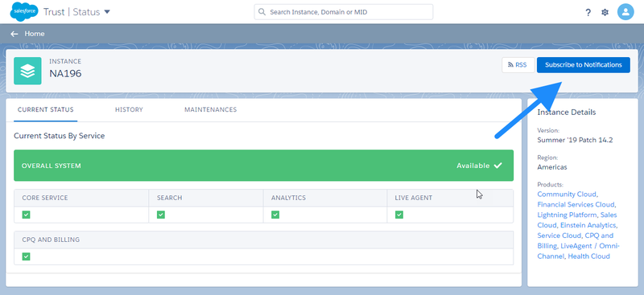Open the Community Cloud product link
The width and height of the screenshot is (644, 295).
(x=567, y=194)
